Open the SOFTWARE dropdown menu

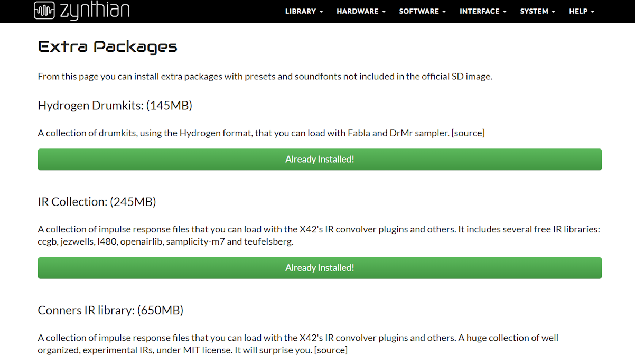point(422,11)
